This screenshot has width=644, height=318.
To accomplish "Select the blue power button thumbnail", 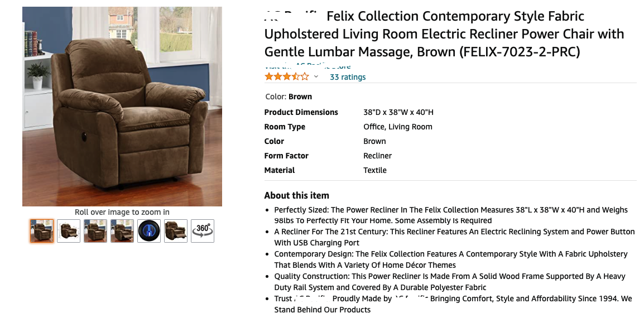I will (x=149, y=230).
